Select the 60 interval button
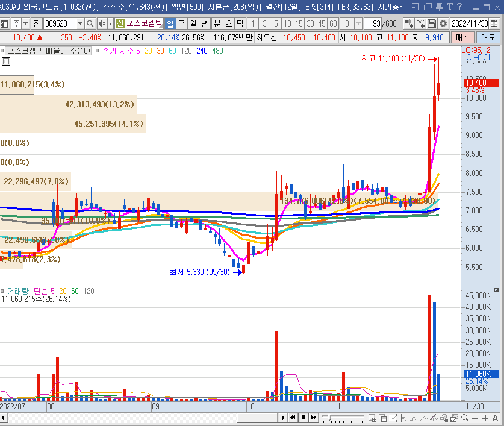 (x=333, y=23)
